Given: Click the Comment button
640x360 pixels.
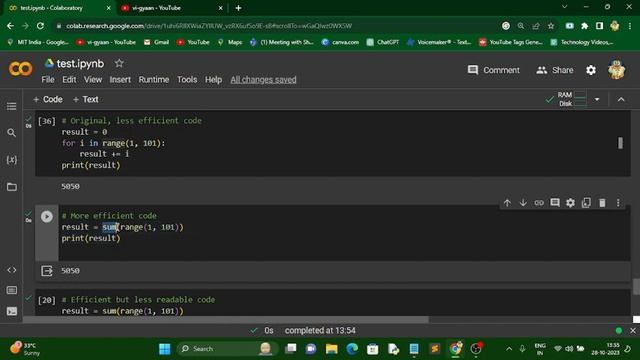Looking at the screenshot, I should point(493,70).
